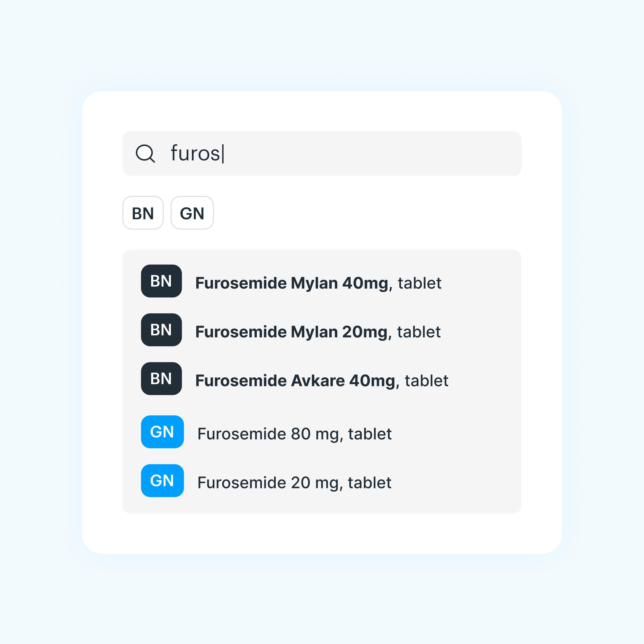Click BN badge beside Furosemide Avkare 40mg
Screen dimensions: 644x644
161,379
